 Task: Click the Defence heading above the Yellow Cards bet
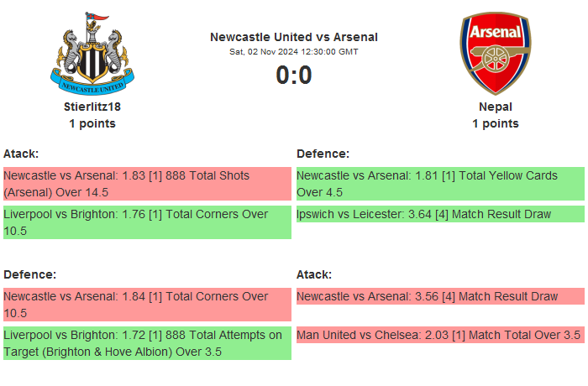point(323,154)
